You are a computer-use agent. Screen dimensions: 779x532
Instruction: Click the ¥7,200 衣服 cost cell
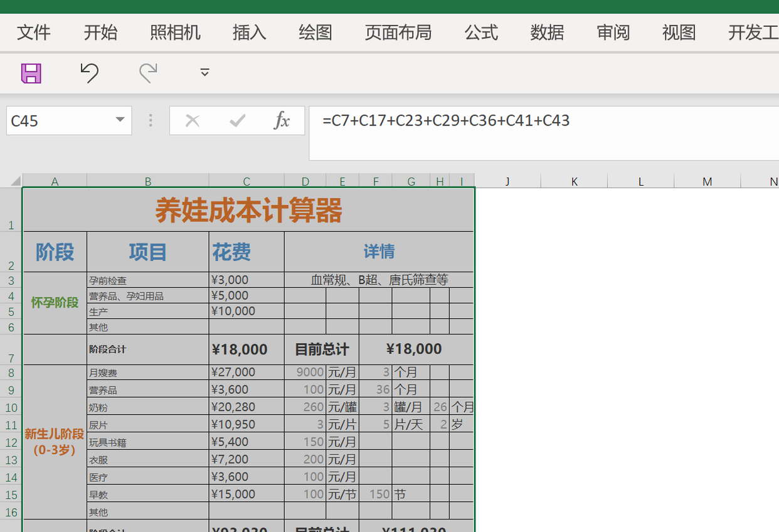click(246, 459)
